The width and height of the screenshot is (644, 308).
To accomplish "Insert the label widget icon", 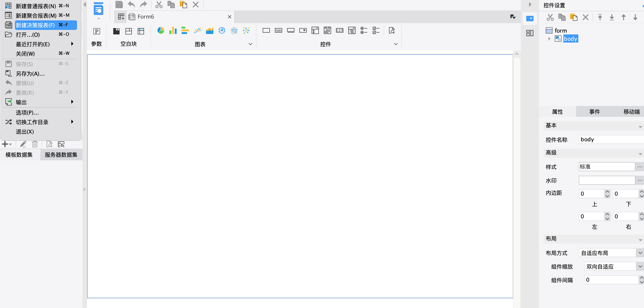I will 278,31.
